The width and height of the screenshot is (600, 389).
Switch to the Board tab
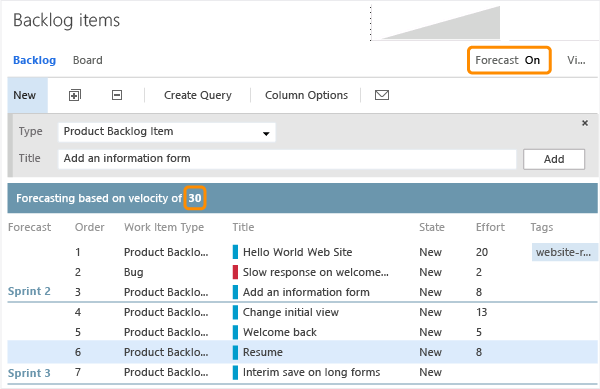coord(88,60)
